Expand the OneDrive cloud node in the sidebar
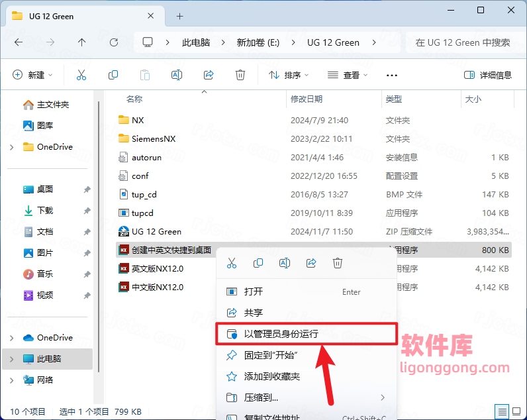Image resolution: width=527 pixels, height=420 pixels. 12,338
